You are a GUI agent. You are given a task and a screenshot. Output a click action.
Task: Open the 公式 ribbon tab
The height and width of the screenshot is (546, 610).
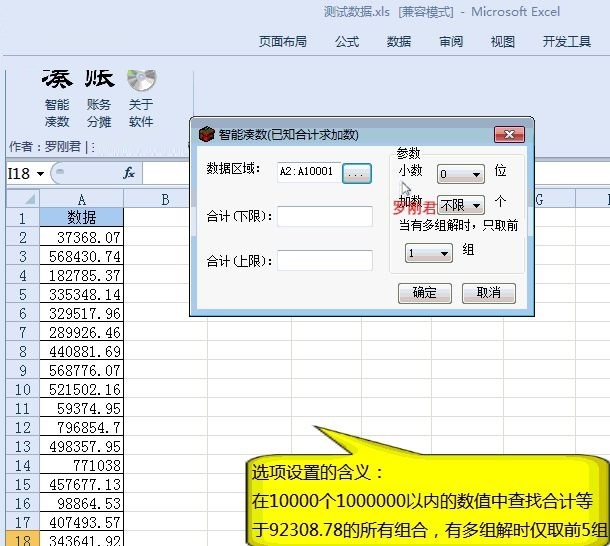click(347, 41)
